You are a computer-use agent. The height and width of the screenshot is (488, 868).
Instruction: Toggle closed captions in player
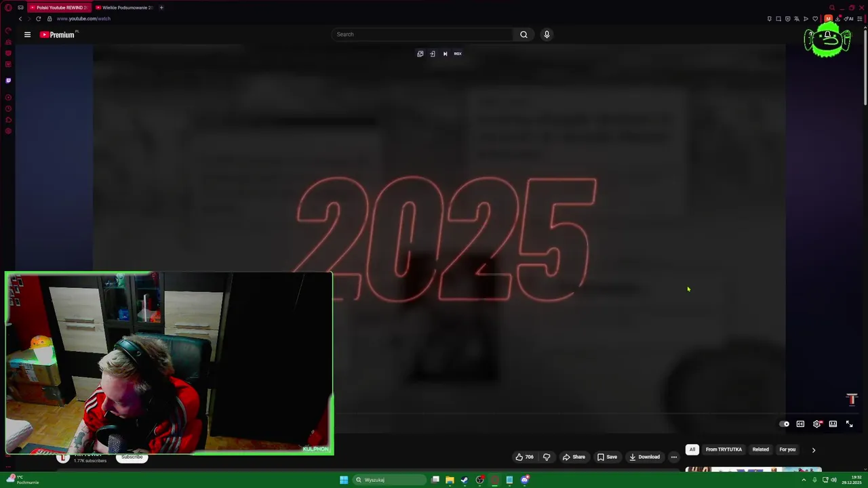pyautogui.click(x=800, y=424)
